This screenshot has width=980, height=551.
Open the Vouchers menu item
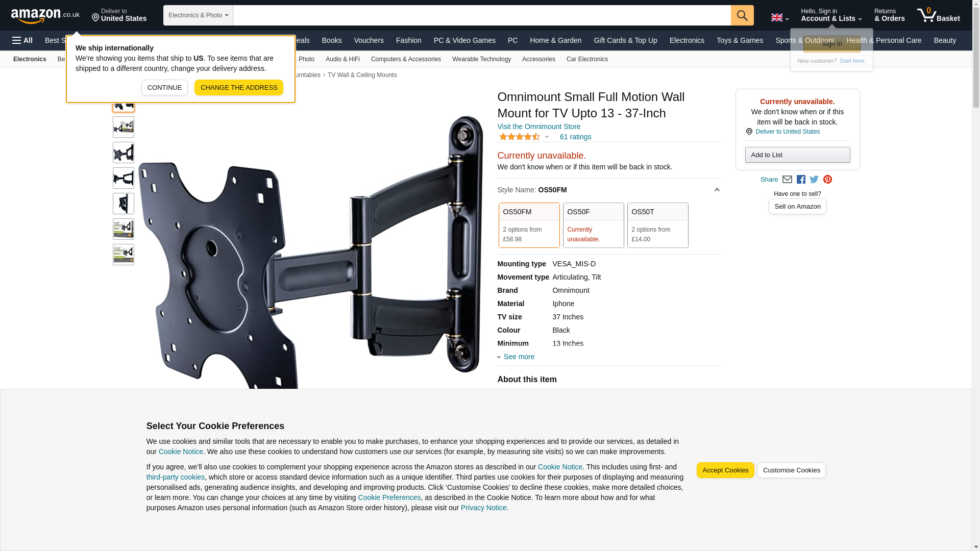pyautogui.click(x=369, y=40)
